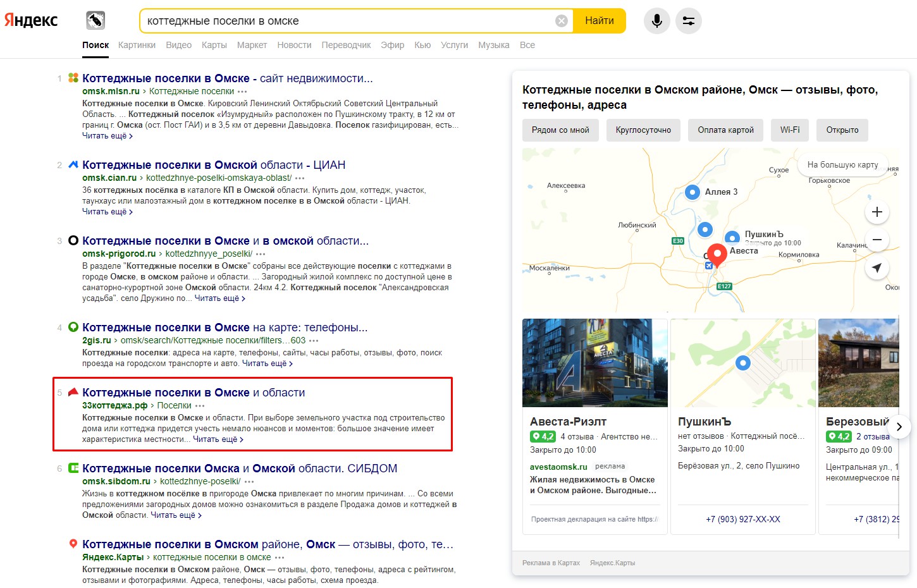Screen dimensions: 917x588
Task: Switch to the Видео tab
Action: [178, 45]
